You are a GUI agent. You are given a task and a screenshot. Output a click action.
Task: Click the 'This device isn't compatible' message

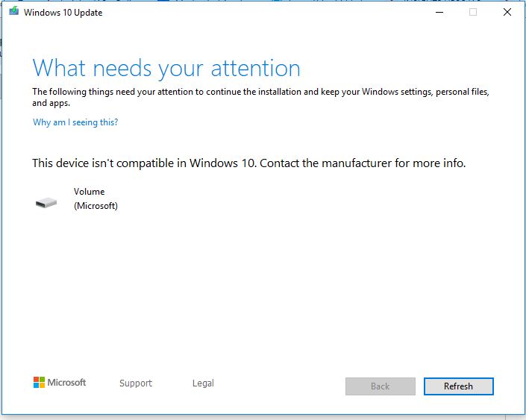(x=249, y=163)
